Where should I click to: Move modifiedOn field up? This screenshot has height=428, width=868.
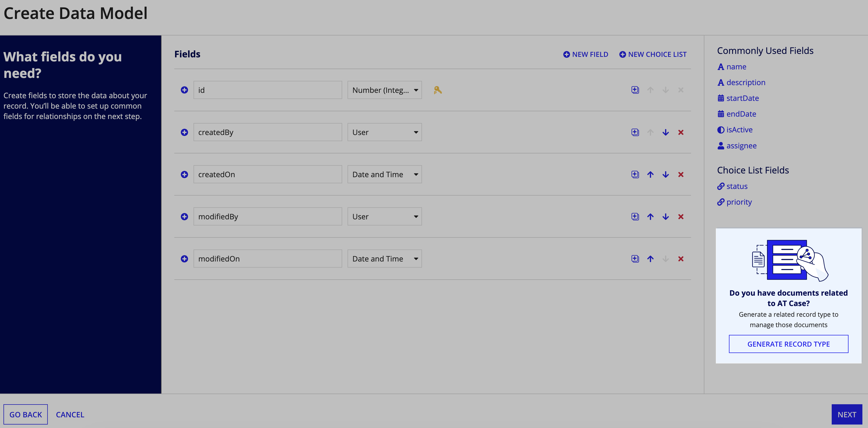pyautogui.click(x=650, y=259)
